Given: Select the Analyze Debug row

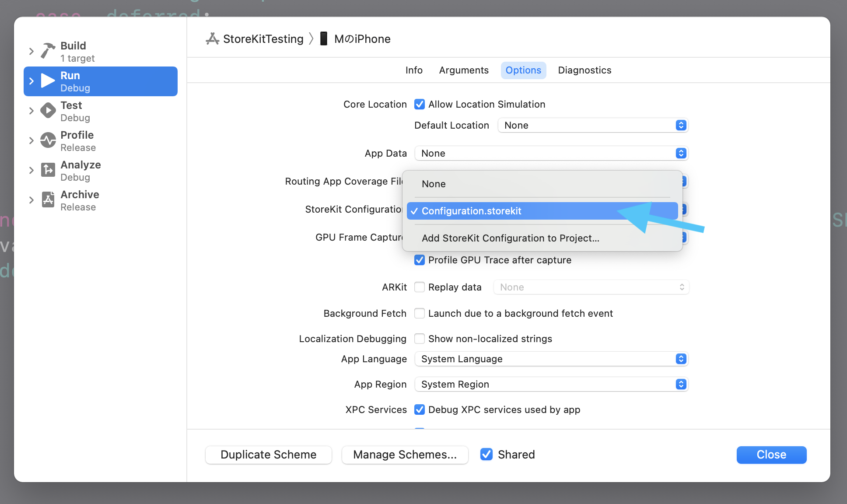Looking at the screenshot, I should (101, 171).
